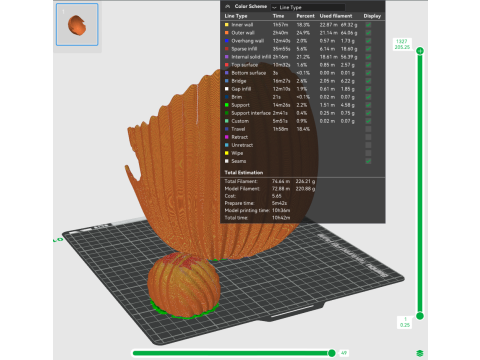Click the "Retract" row label

(x=240, y=137)
